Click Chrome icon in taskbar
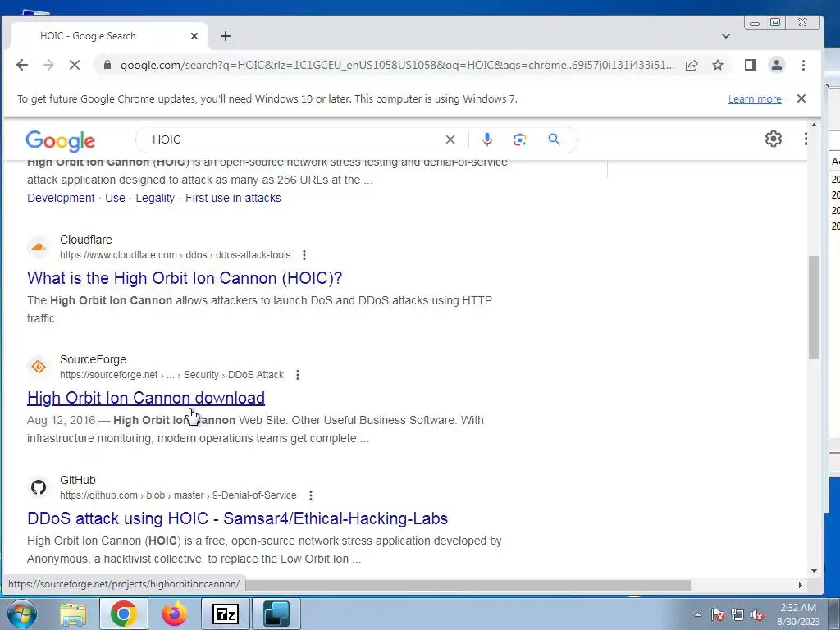 point(124,614)
